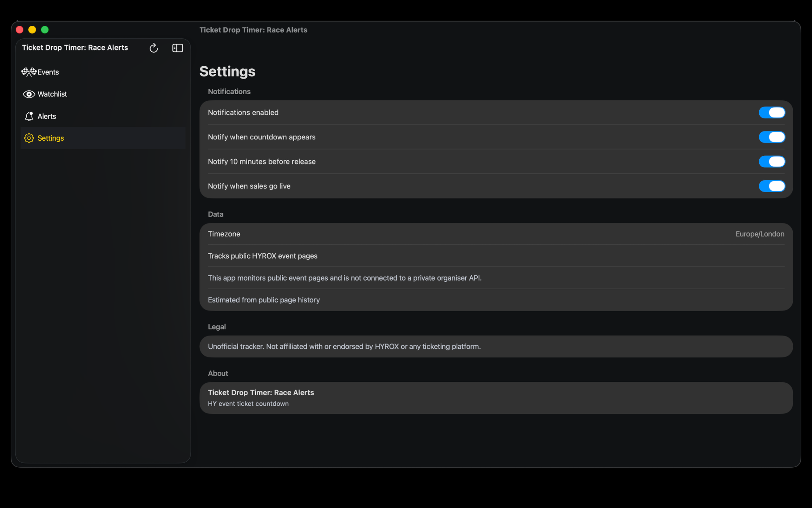Click Estimated from public page history row

click(x=496, y=300)
